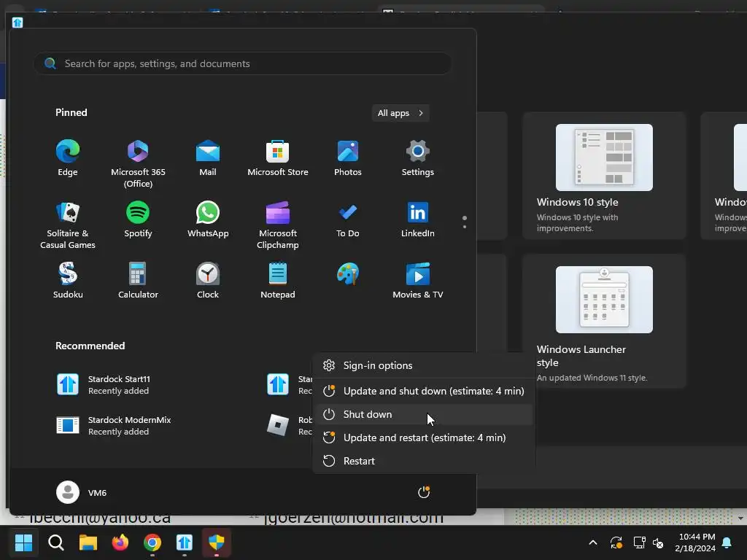Viewport: 747px width, 560px height.
Task: Open LinkedIn app
Action: pos(418,219)
